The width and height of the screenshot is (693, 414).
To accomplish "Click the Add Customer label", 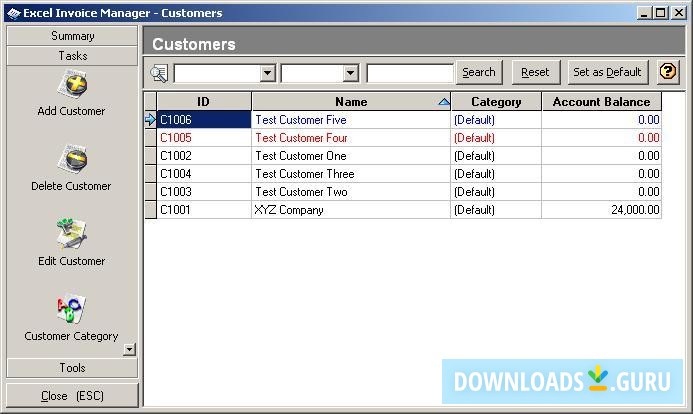I will pos(71,111).
